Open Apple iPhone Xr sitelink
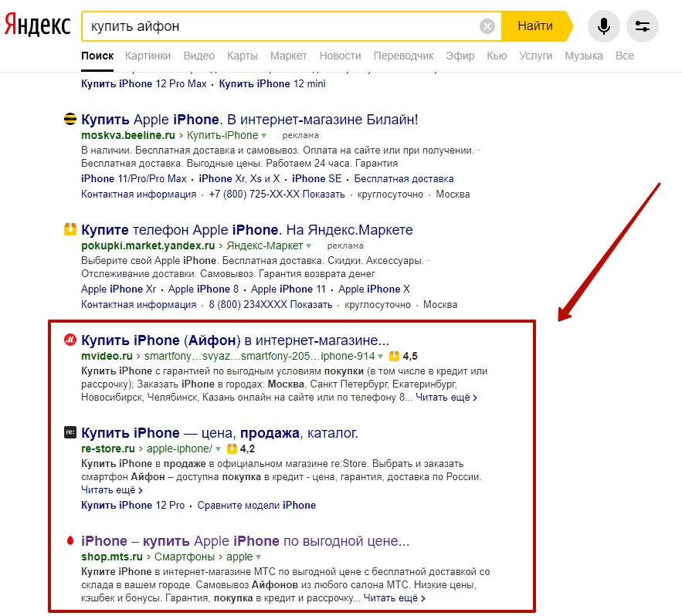Screen dimensions: 682x616 [119, 289]
